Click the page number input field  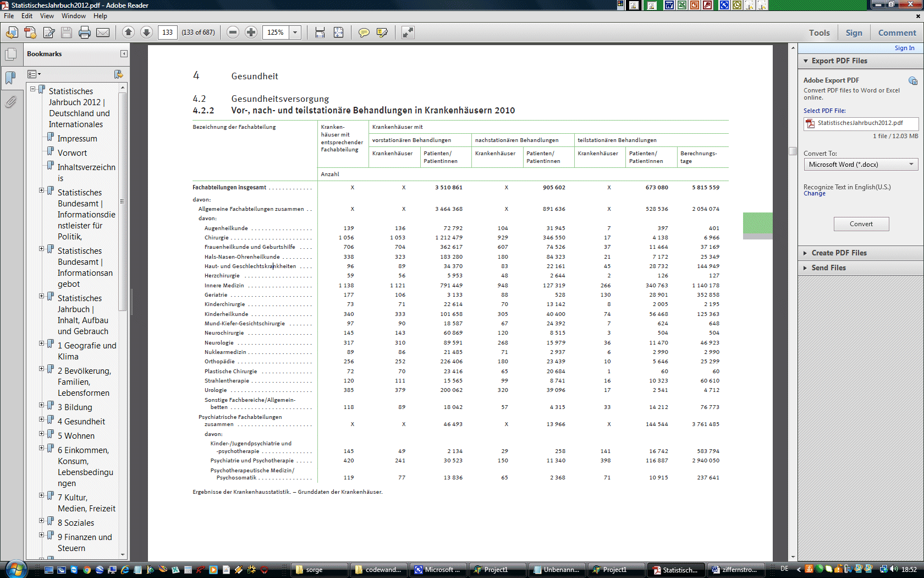coord(168,32)
